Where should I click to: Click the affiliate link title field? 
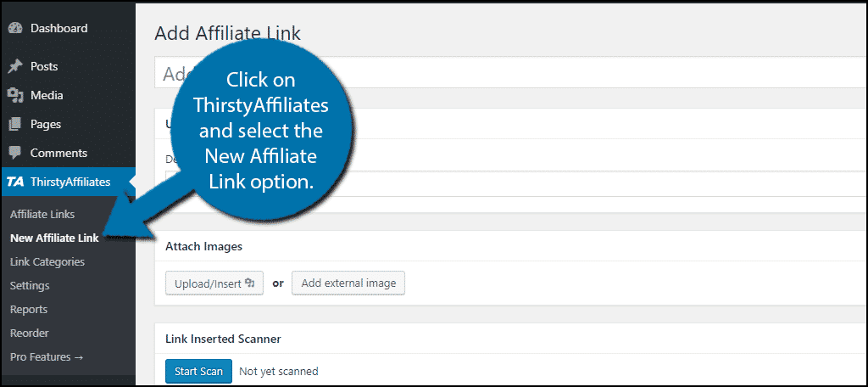click(x=511, y=73)
